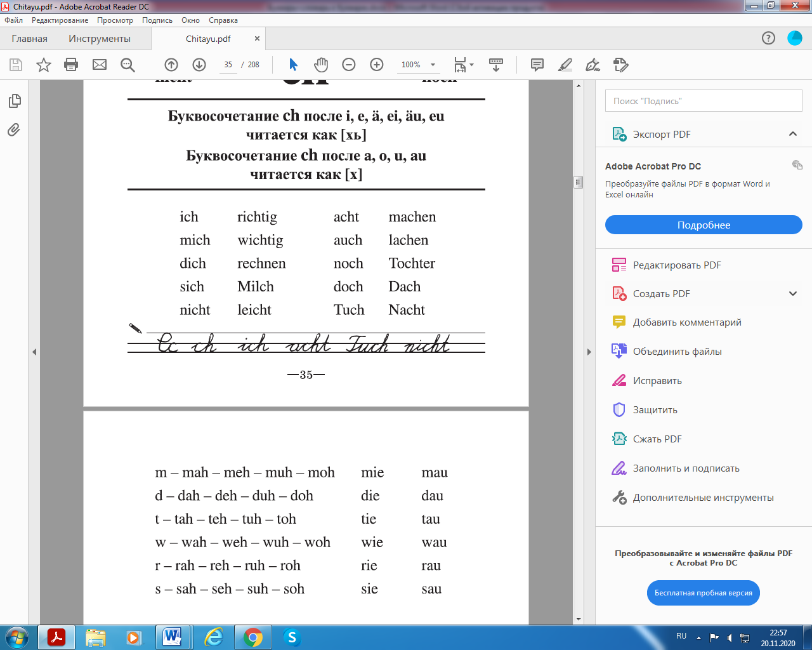Click the copy icon beside Adobe Acrobat Pro DC
This screenshot has height=650, width=812.
coord(797,165)
